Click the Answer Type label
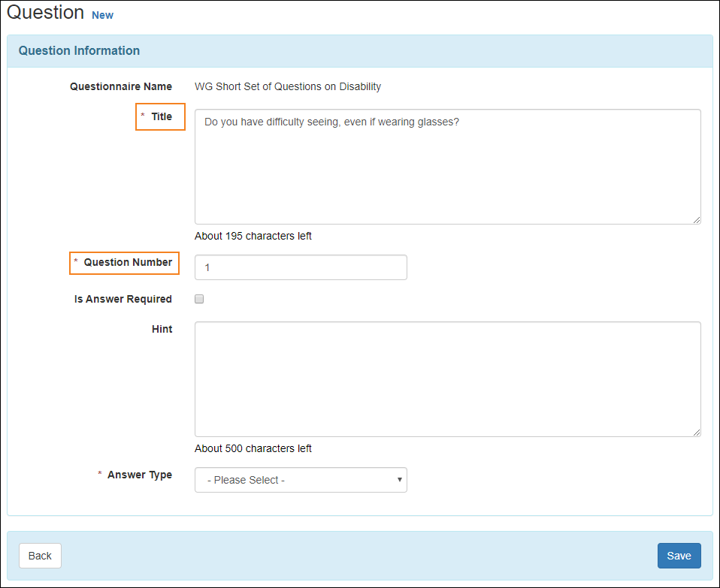This screenshot has width=720, height=588. point(140,475)
